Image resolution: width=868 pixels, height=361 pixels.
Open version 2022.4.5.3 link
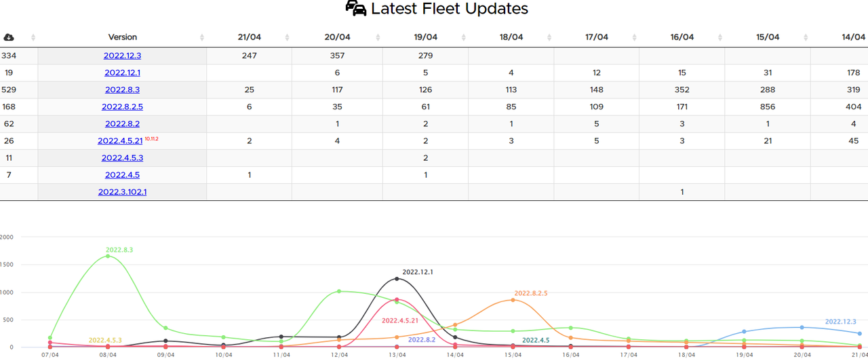[x=122, y=157]
